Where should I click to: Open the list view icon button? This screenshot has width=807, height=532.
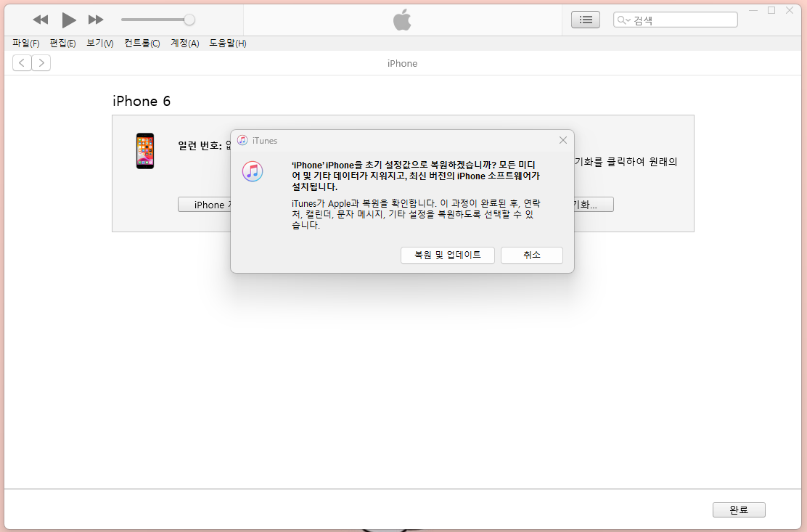tap(585, 20)
